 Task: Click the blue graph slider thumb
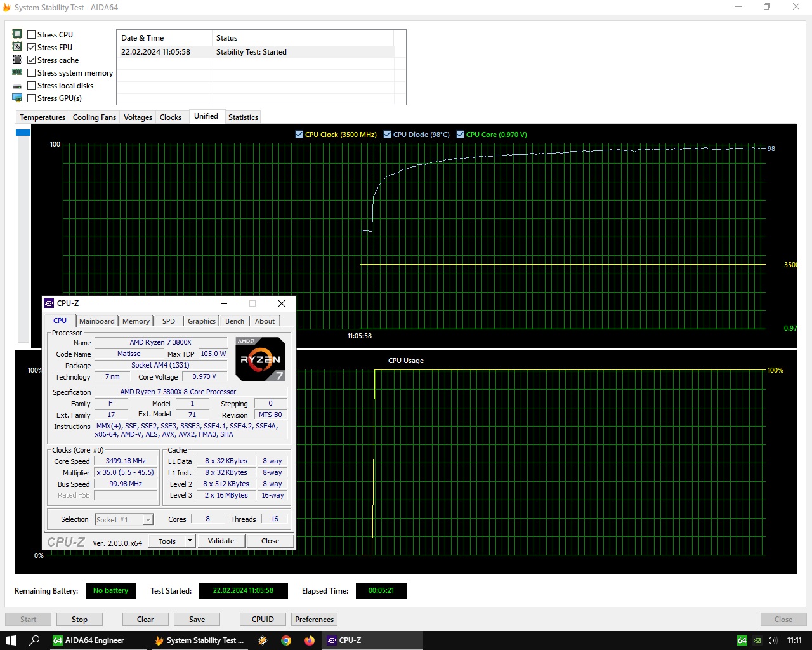tap(23, 133)
